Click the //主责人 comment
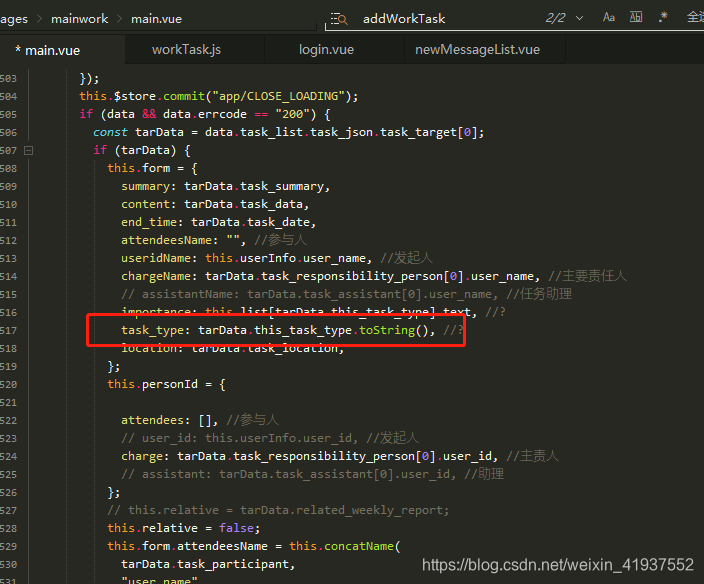Image resolution: width=704 pixels, height=584 pixels. coord(532,456)
